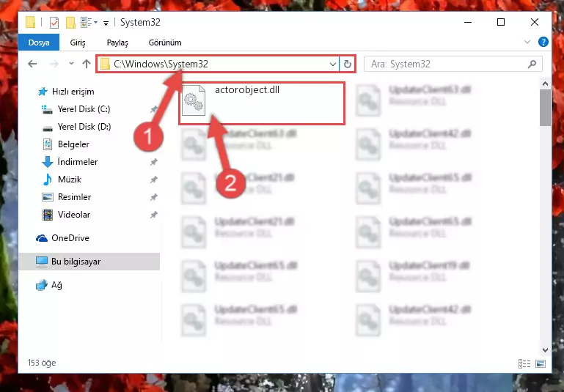Click the 153 öğe item count text
This screenshot has width=564, height=392.
coord(42,363)
